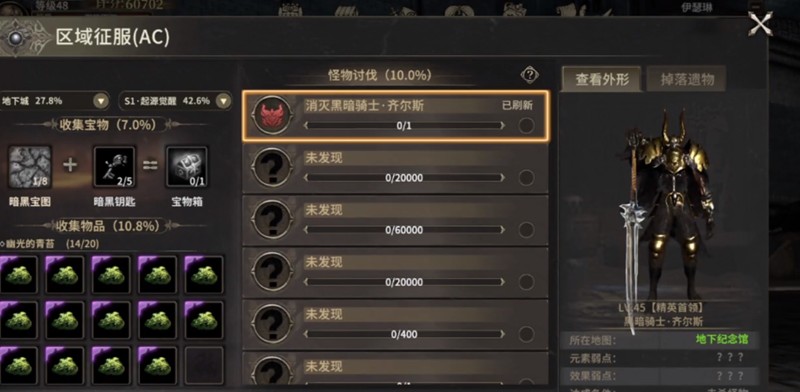Toggle the circle checkbox on 消灭黑暗骑士·齐尔斯 row
This screenshot has width=800, height=392.
(526, 126)
